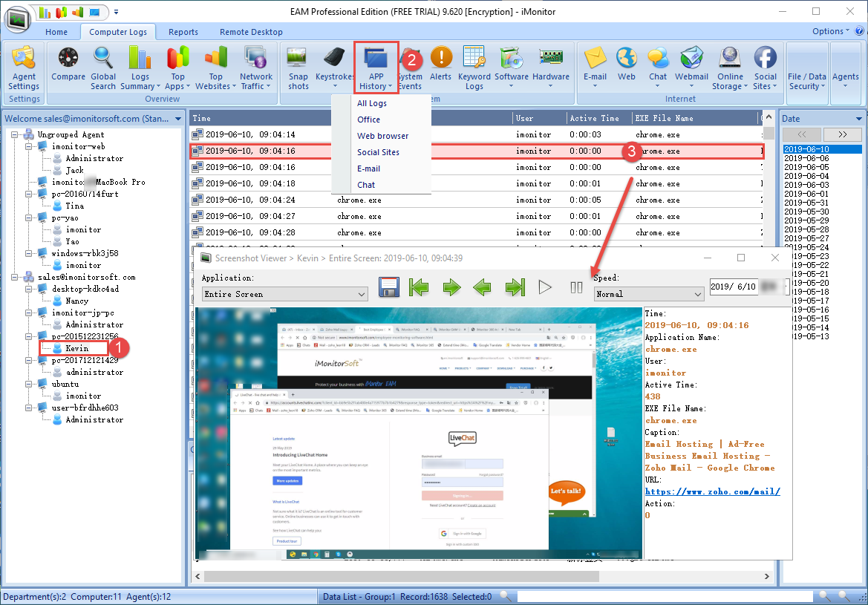Choose E-mail from the APP History menu

pyautogui.click(x=369, y=169)
